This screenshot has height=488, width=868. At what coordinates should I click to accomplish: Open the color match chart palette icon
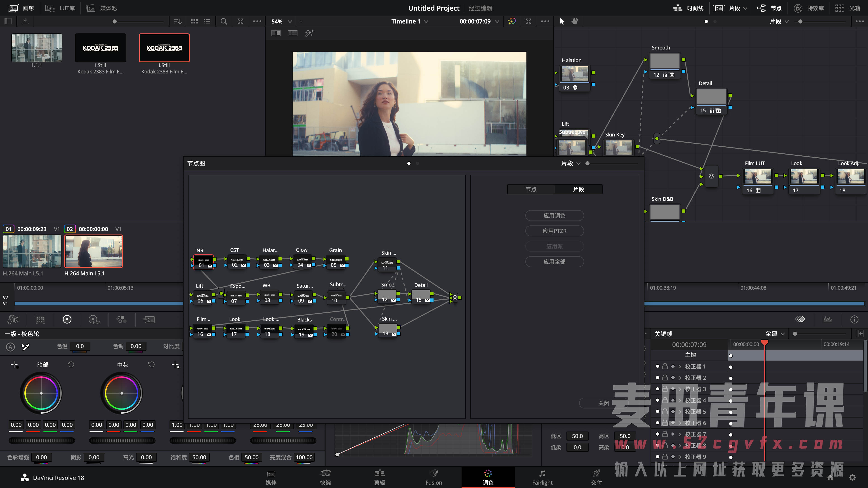pyautogui.click(x=40, y=319)
